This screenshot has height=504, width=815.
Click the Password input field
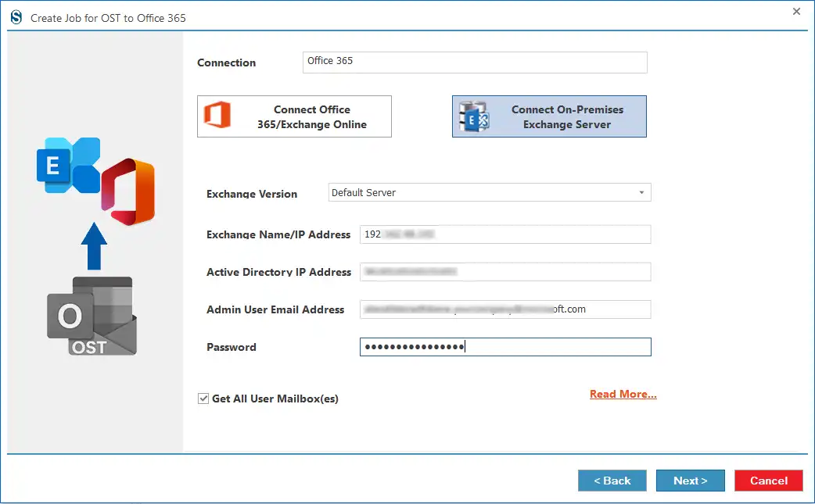[504, 347]
